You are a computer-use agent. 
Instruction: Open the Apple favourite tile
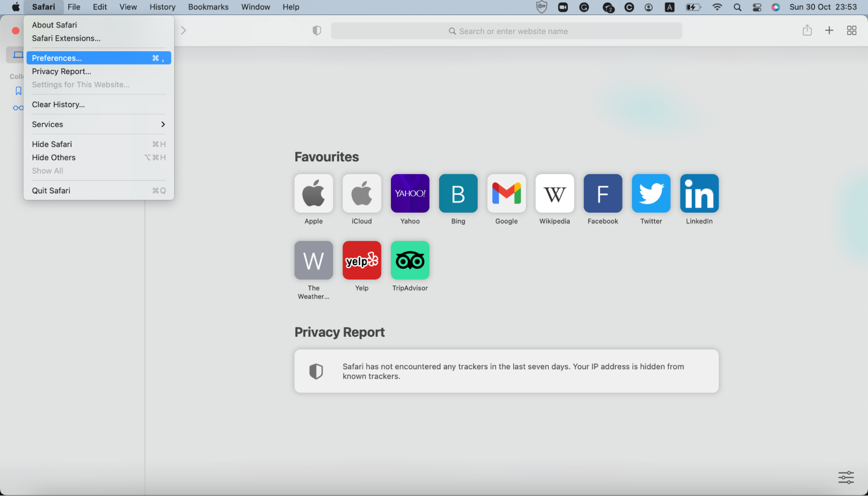point(314,194)
